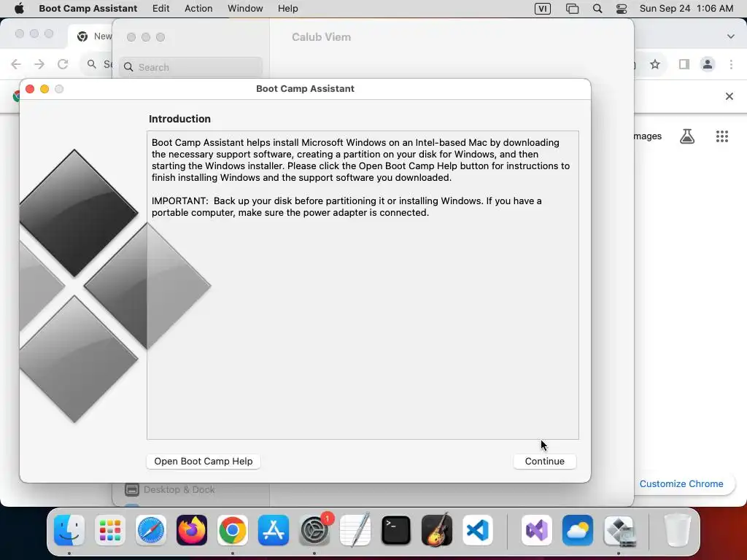Screen dimensions: 747x560
Task: Open the Window menu
Action: [245, 9]
